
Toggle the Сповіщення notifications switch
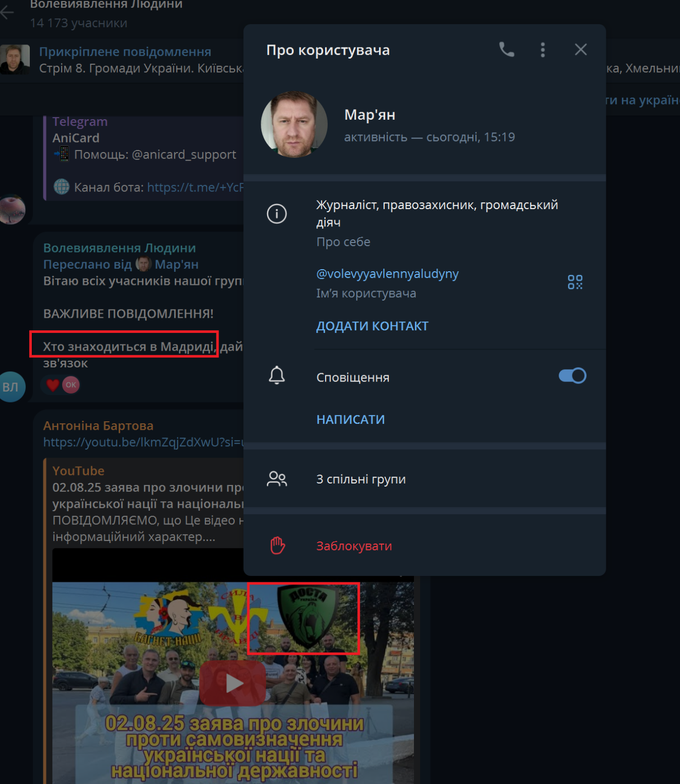coord(572,376)
